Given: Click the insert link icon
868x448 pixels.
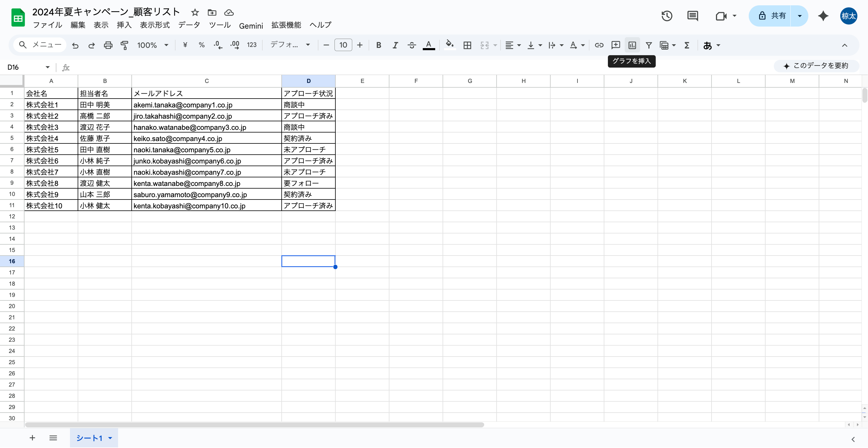Looking at the screenshot, I should pyautogui.click(x=599, y=45).
